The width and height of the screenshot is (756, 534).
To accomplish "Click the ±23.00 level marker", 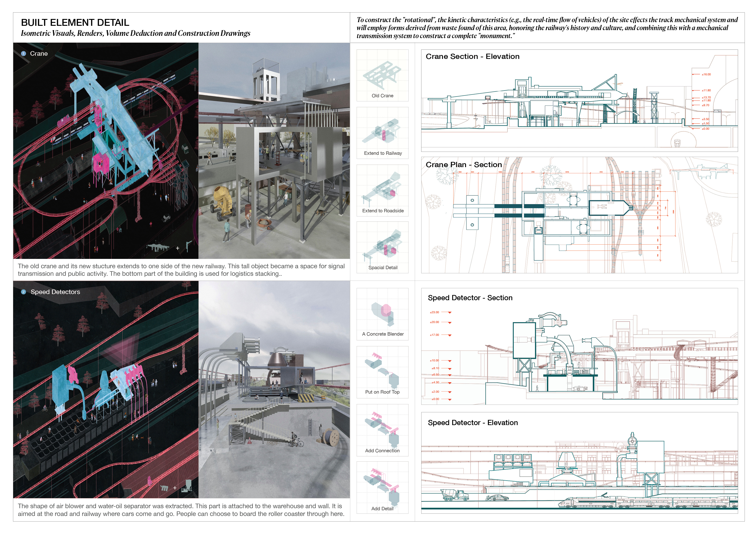I will pyautogui.click(x=434, y=312).
